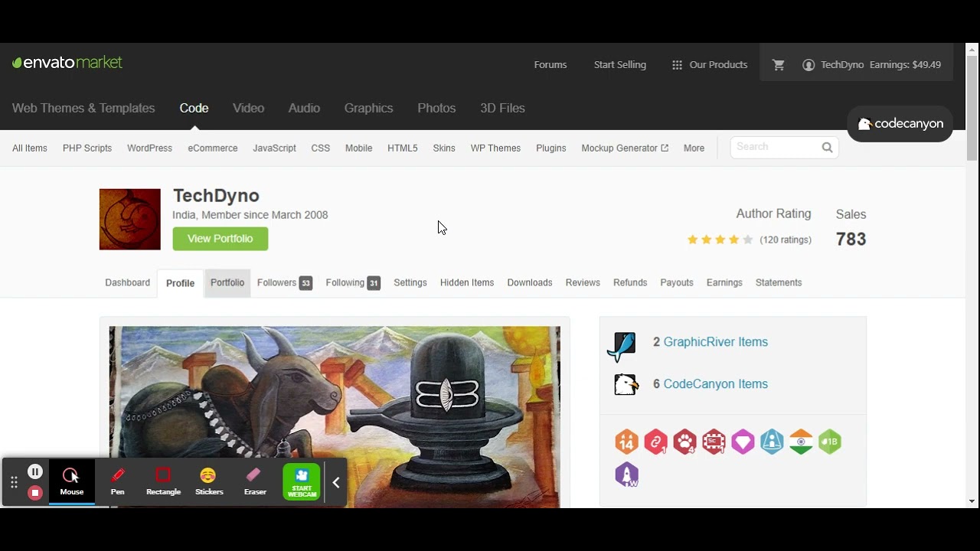Open the Start Selling link
The width and height of the screenshot is (980, 551).
(x=620, y=65)
